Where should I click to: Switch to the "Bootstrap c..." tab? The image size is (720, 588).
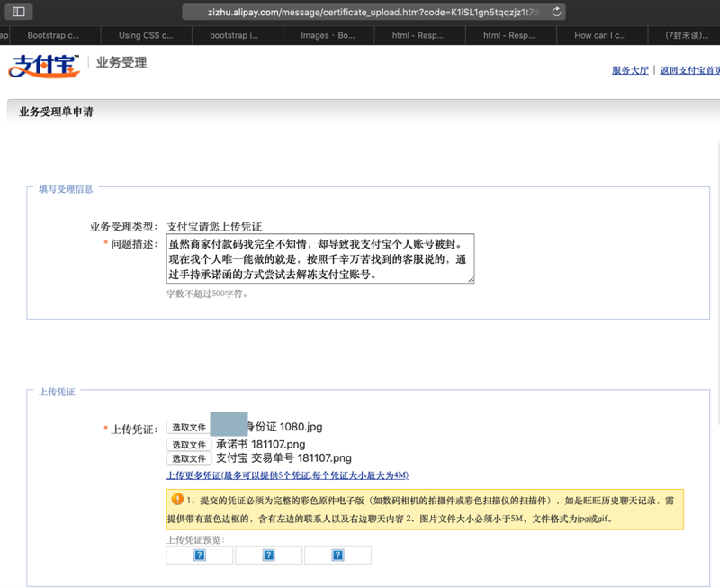(55, 35)
